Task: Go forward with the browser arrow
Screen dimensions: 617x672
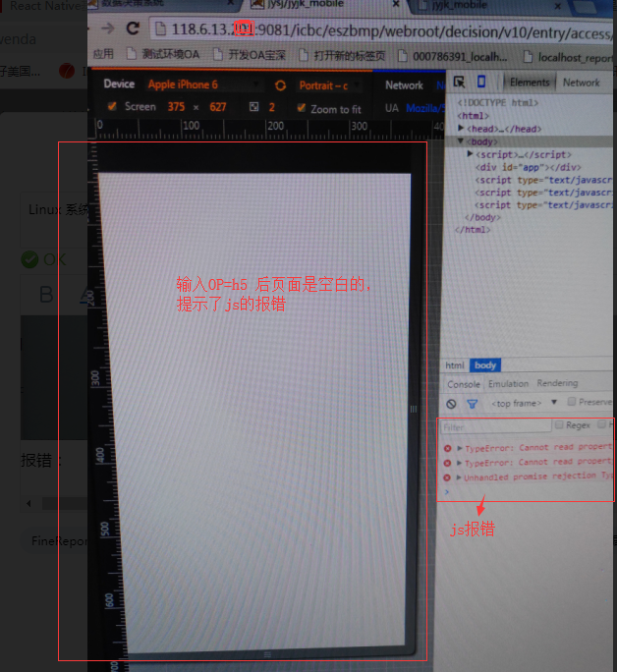Action: coord(107,28)
